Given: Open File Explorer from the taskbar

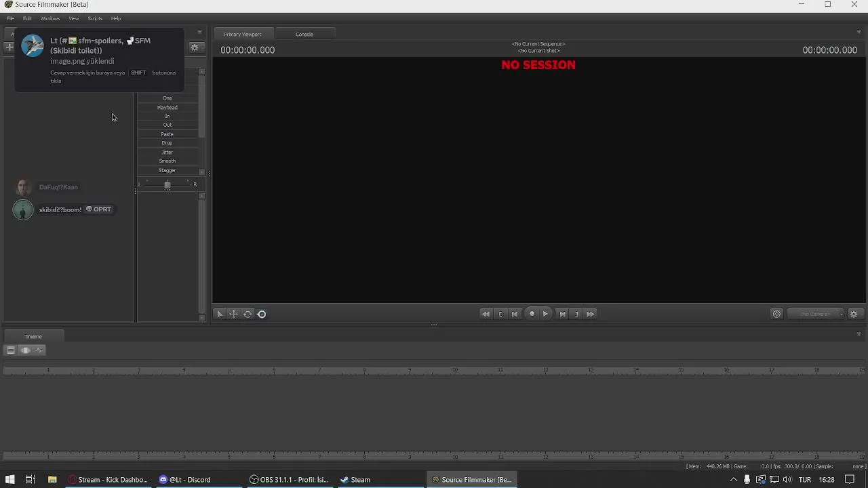Looking at the screenshot, I should tap(52, 479).
